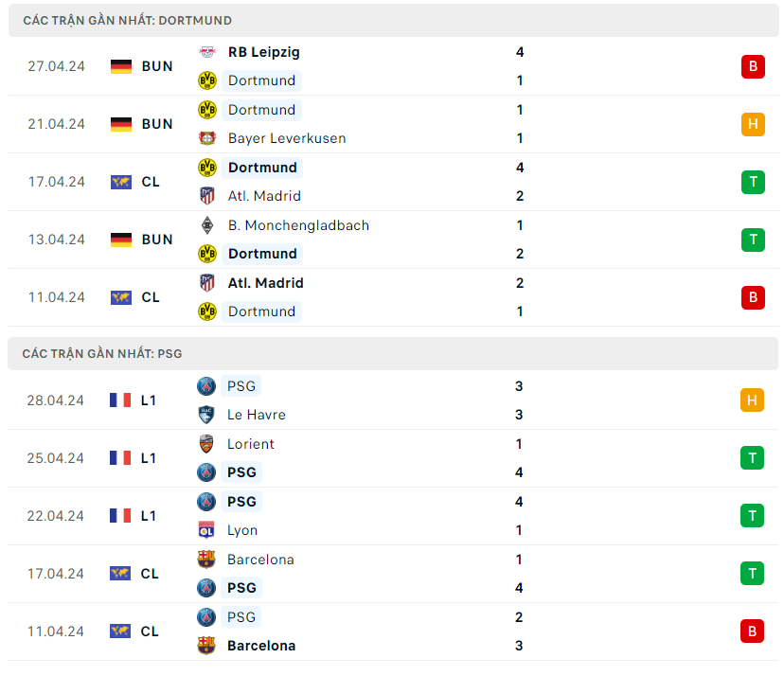784x676 pixels.
Task: Select the Lyon club logo
Action: tap(206, 530)
